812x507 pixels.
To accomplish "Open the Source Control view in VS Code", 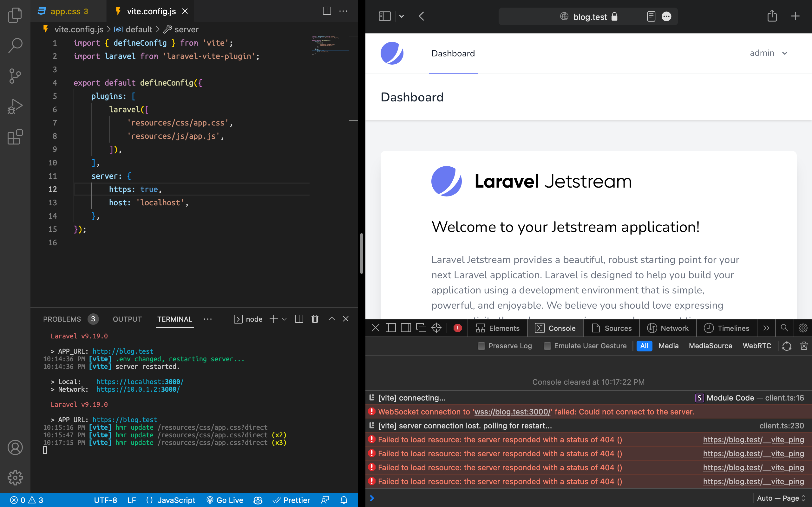I will click(x=15, y=76).
